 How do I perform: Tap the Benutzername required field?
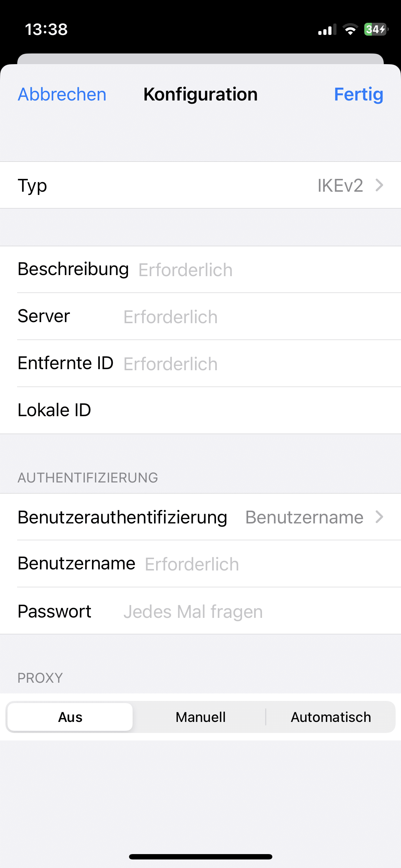pos(267,564)
